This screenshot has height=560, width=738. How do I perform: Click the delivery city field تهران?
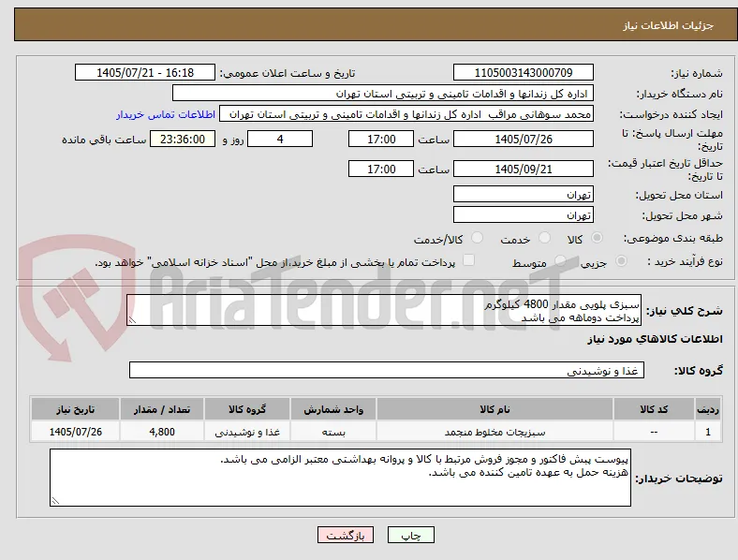(x=524, y=214)
